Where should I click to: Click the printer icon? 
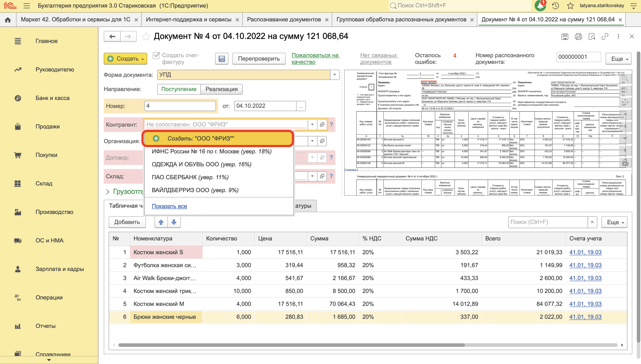tap(578, 37)
